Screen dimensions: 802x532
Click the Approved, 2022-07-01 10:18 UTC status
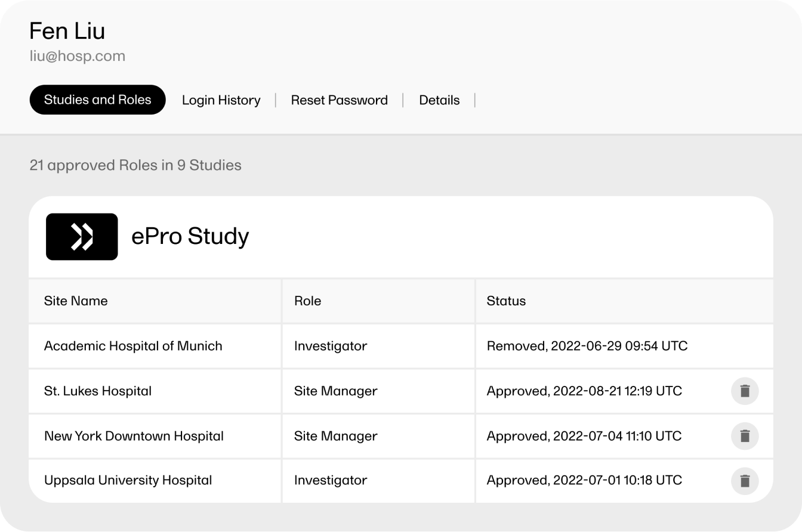(584, 480)
